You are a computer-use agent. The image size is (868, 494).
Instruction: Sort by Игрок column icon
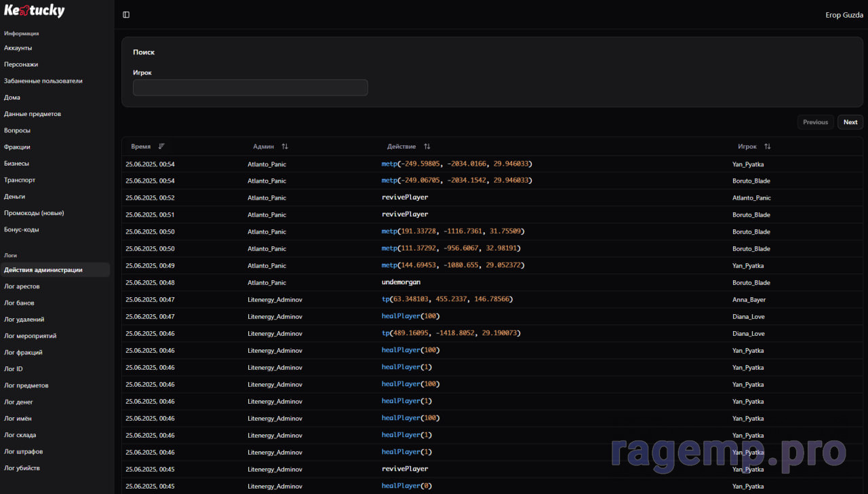768,147
